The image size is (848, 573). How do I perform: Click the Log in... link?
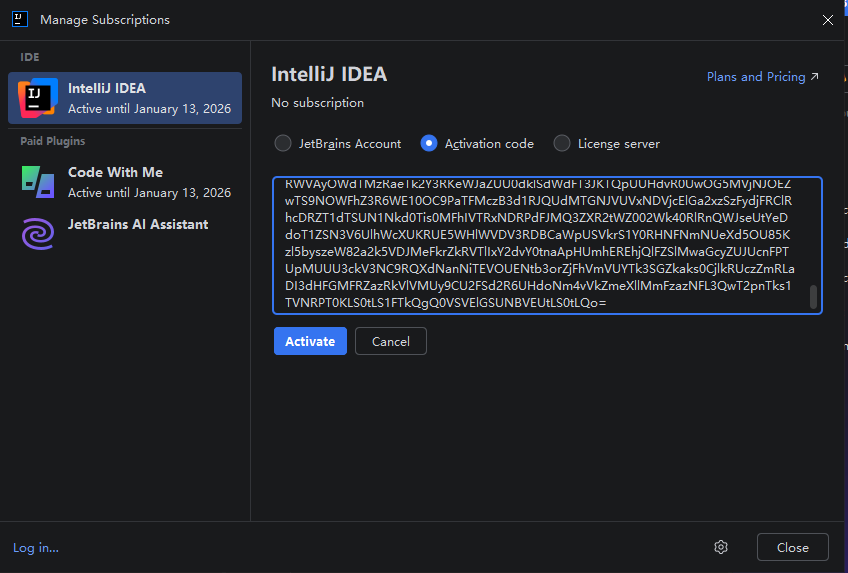(x=36, y=548)
